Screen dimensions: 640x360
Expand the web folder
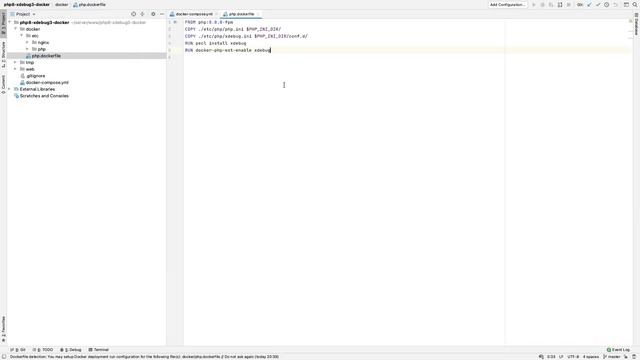(16, 69)
